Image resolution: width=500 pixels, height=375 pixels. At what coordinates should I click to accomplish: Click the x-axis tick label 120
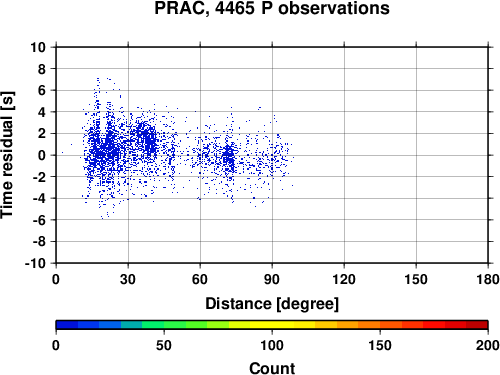[x=344, y=279]
